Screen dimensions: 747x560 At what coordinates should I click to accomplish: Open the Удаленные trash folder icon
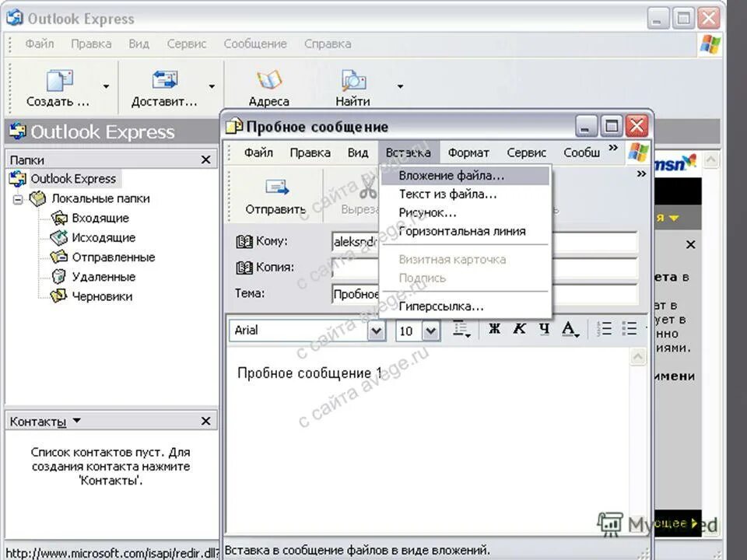pyautogui.click(x=58, y=277)
